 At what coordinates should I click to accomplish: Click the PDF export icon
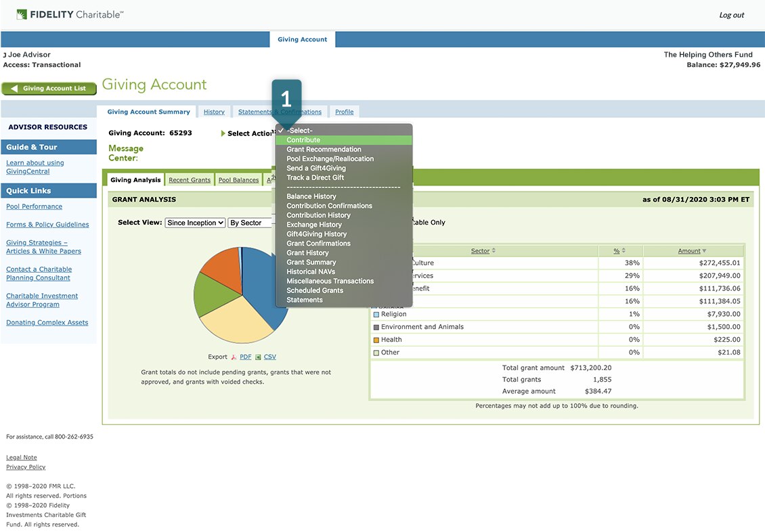pyautogui.click(x=234, y=357)
